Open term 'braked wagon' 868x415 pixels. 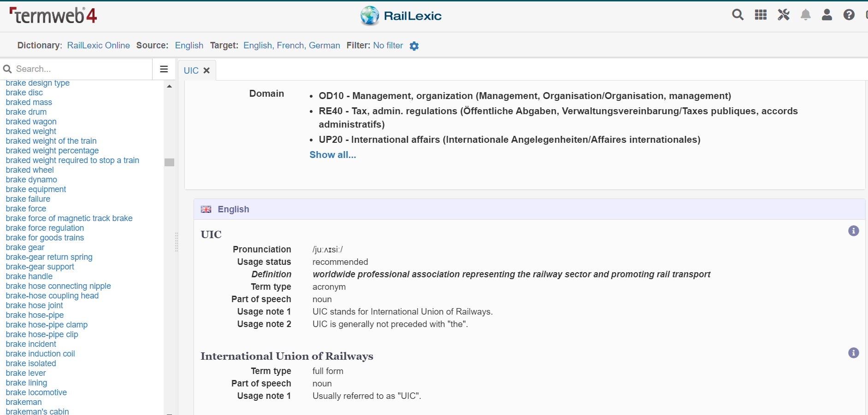[31, 122]
